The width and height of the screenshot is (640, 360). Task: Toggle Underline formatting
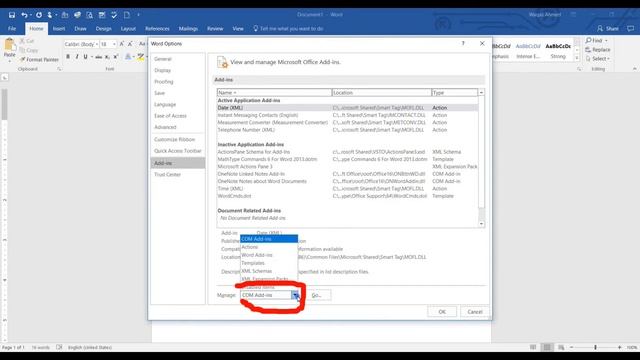(x=85, y=57)
